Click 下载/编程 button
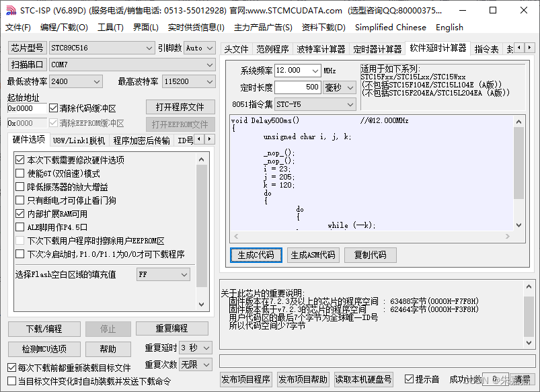 tap(44, 329)
